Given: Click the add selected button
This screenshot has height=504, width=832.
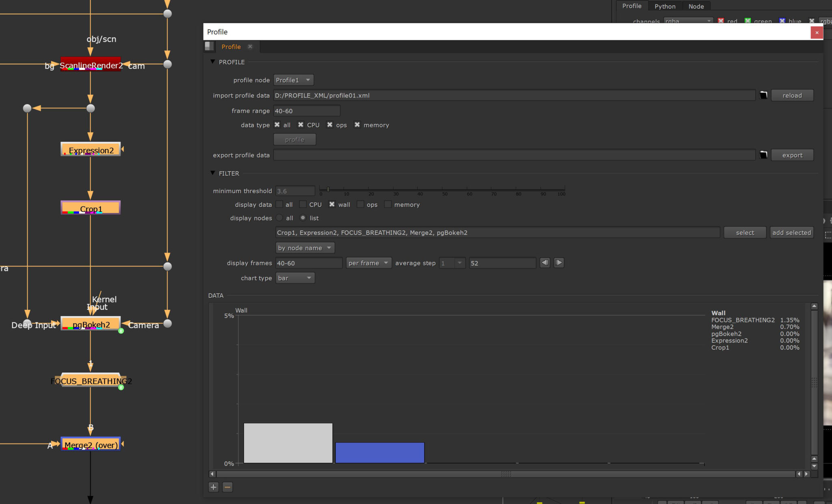Looking at the screenshot, I should pyautogui.click(x=791, y=233).
